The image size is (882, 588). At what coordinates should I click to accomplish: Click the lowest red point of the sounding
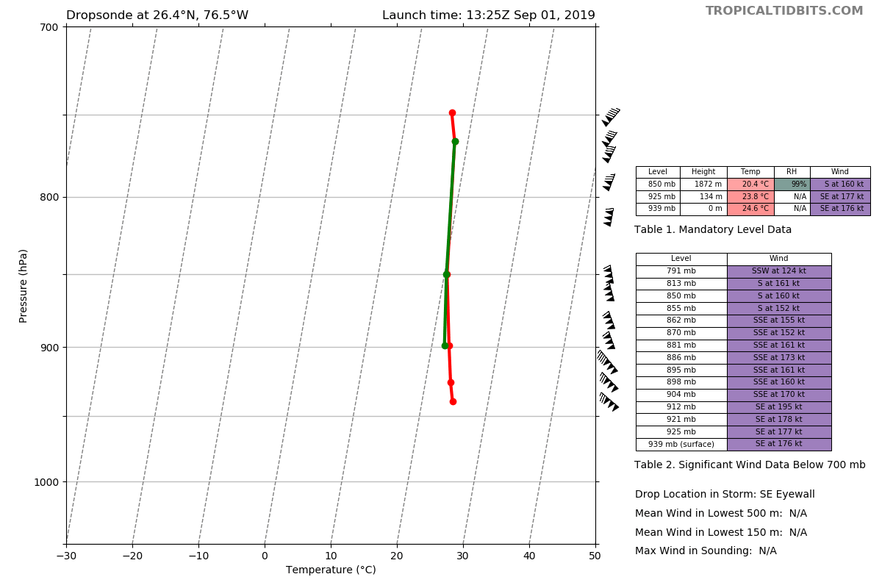pos(453,401)
